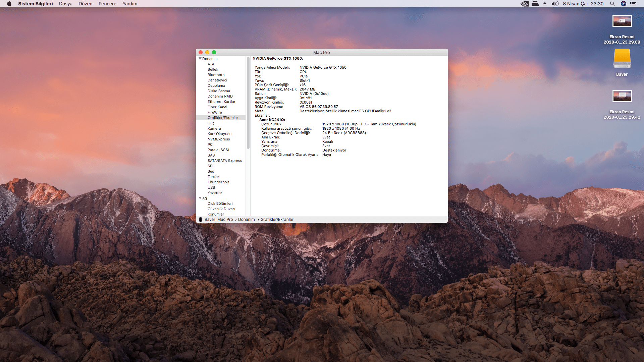Click the volume speaker icon

point(555,4)
